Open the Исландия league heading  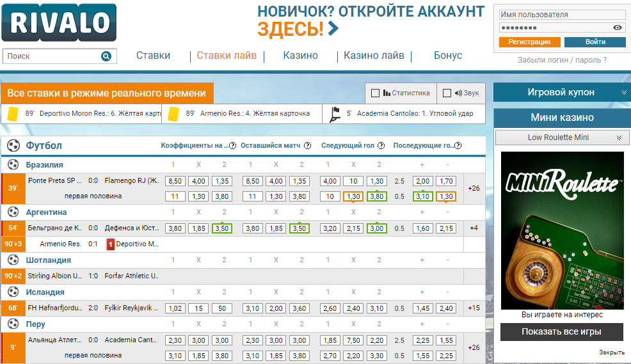[45, 292]
